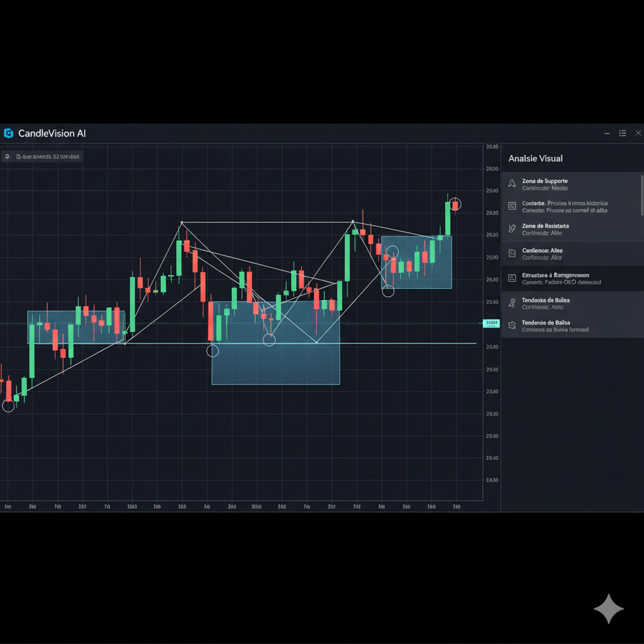
Task: Click the circle marker on the latest candle
Action: (455, 204)
